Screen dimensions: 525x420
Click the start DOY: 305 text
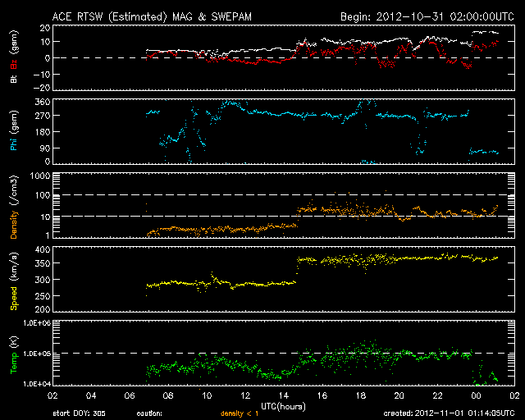79,413
